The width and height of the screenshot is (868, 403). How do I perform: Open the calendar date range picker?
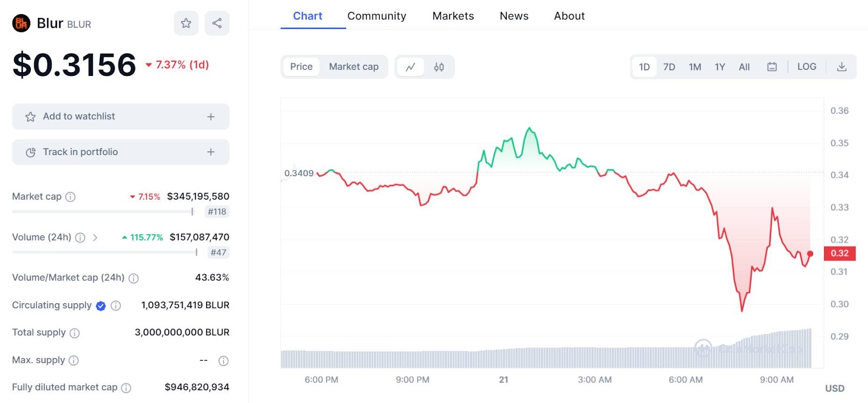[772, 67]
